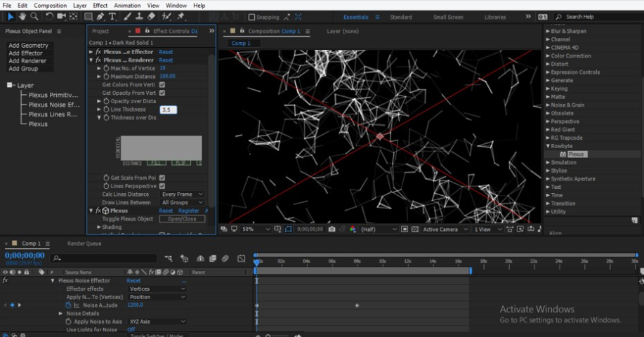Click the snapshot camera icon in viewer

331,229
